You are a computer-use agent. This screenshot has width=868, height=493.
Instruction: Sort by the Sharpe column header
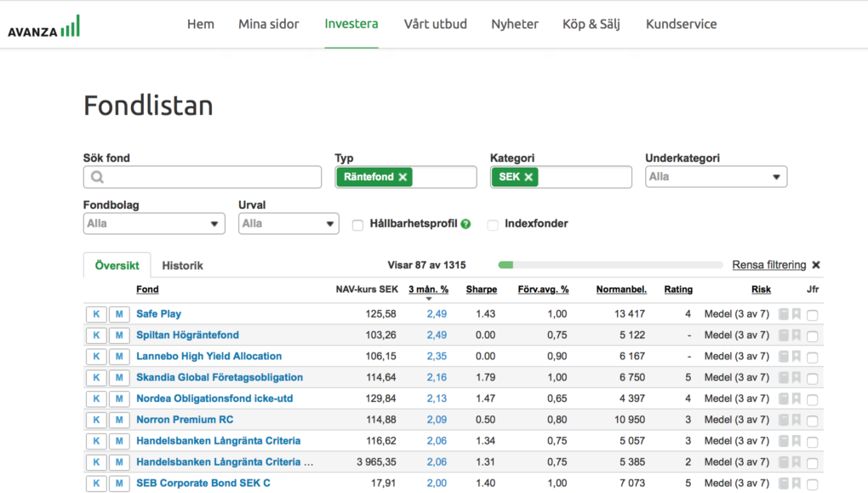482,289
